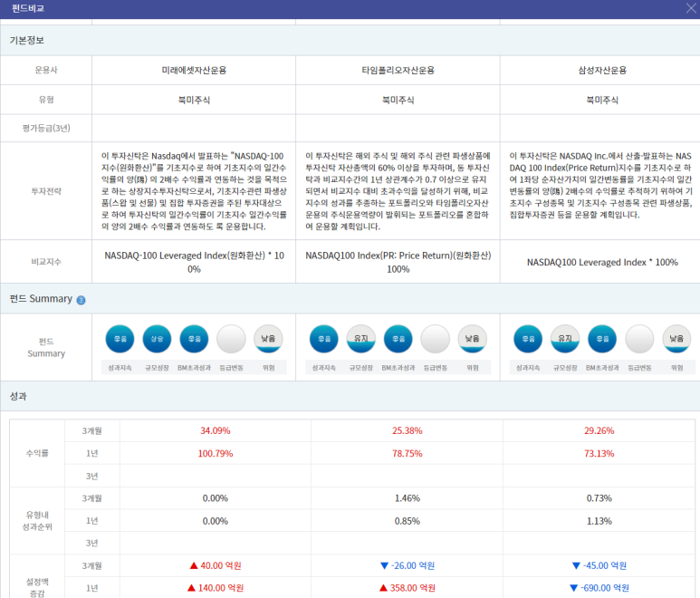Click the 73.13% one-year return
Image resolution: width=700 pixels, height=598 pixels.
pos(599,454)
